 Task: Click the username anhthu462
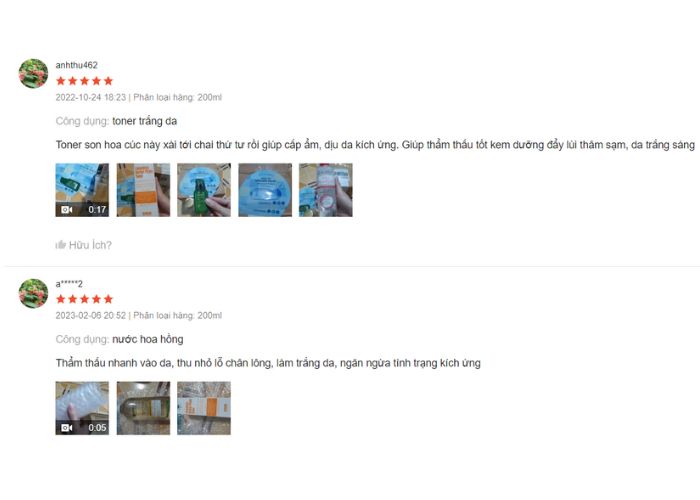click(76, 65)
